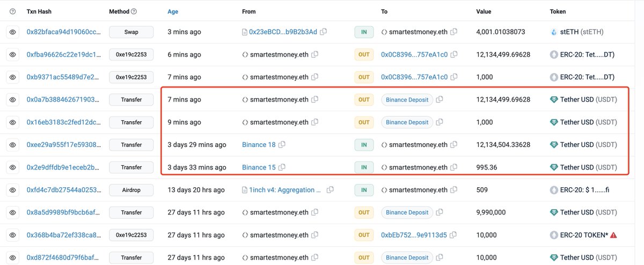Open 0x0C8396...757eA1c0 in the 6 mins ago row
Image resolution: width=644 pixels, height=265 pixels.
(414, 55)
